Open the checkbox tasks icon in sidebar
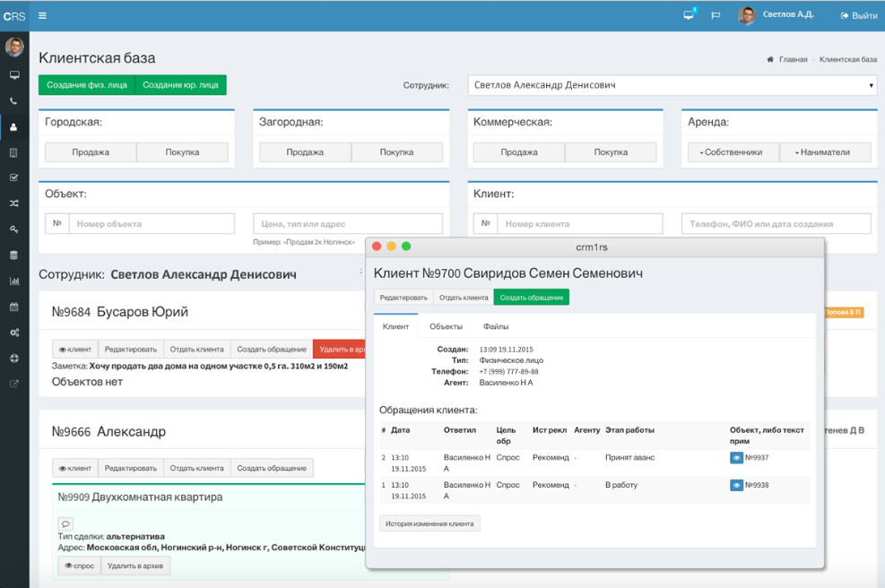 (x=14, y=177)
